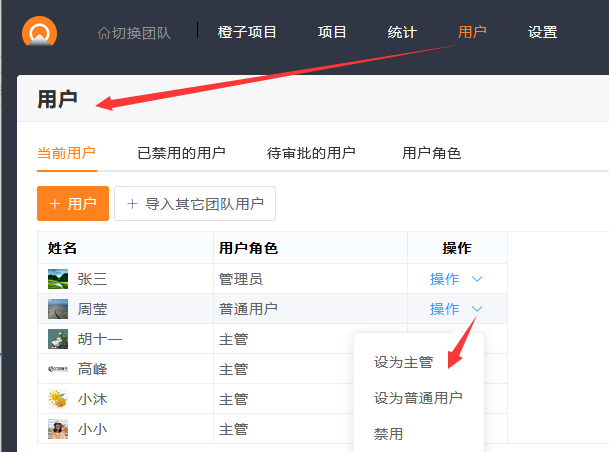Viewport: 609px width, 452px height.
Task: Click 高峰's avatar icon
Action: coord(58,369)
